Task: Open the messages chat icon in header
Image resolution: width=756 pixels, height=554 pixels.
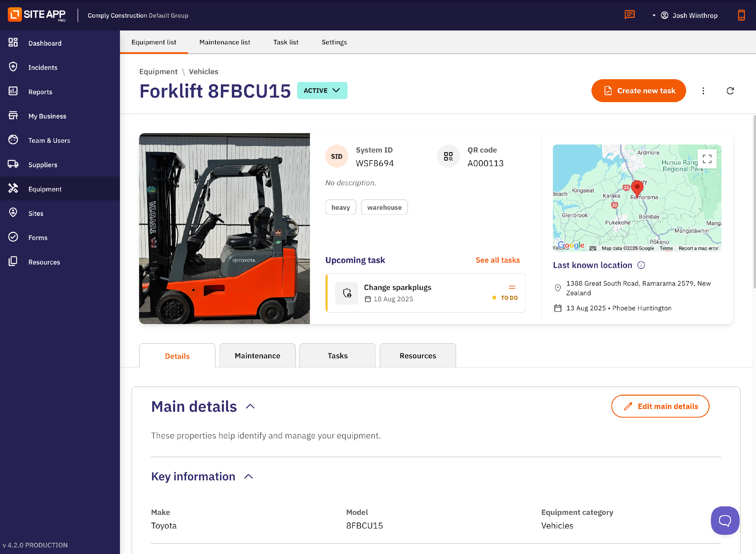Action: (630, 15)
